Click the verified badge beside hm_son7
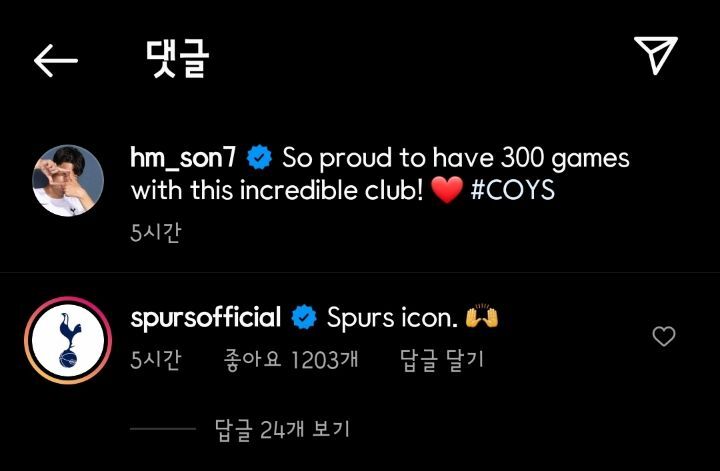Image resolution: width=720 pixels, height=471 pixels. (x=259, y=157)
